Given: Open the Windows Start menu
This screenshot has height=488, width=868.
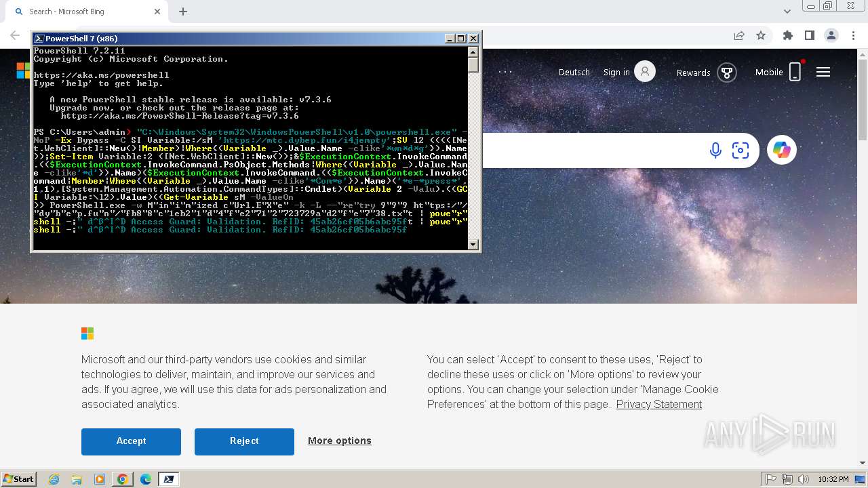Looking at the screenshot, I should pyautogui.click(x=18, y=479).
